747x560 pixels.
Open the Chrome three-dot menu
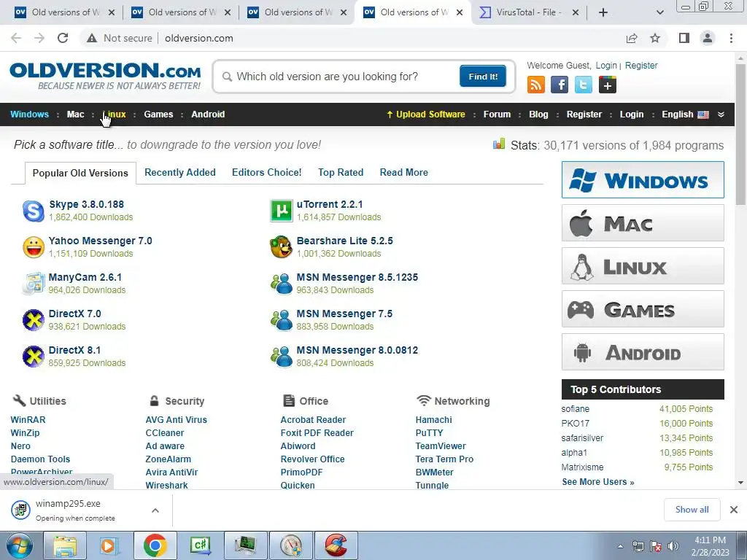click(x=731, y=38)
